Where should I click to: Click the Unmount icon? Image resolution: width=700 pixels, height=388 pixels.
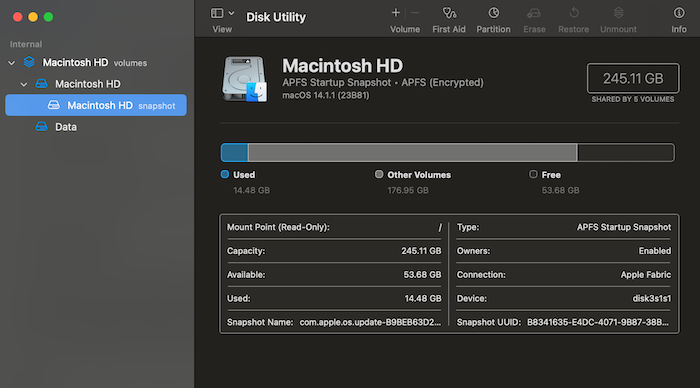(618, 13)
